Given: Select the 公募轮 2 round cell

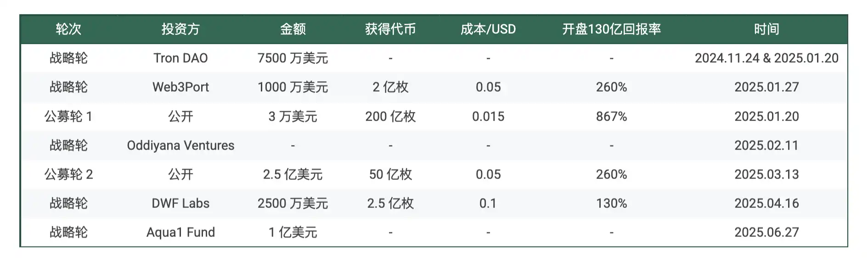Looking at the screenshot, I should coord(68,175).
